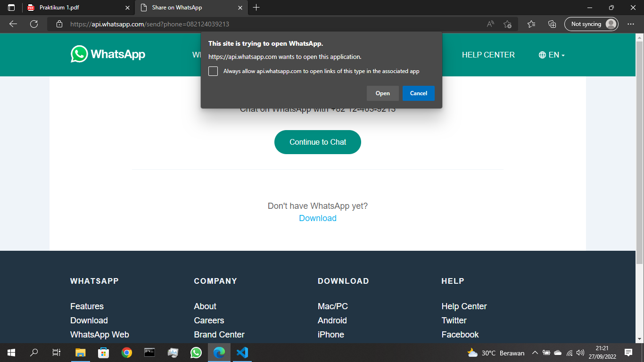Close the Share on WhatsApp tab
Image resolution: width=644 pixels, height=362 pixels.
pyautogui.click(x=240, y=8)
